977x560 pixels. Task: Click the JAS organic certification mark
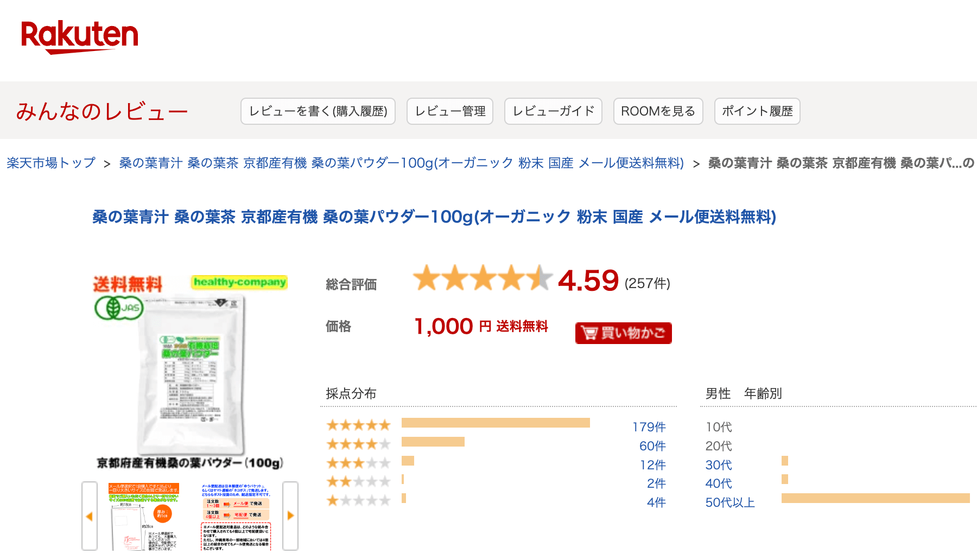(x=119, y=308)
